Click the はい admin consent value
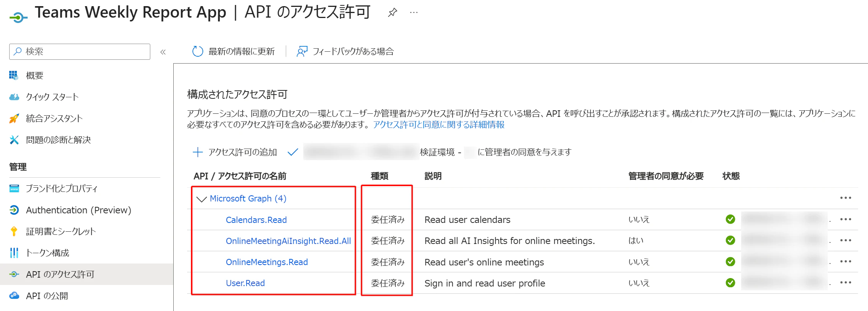Image resolution: width=868 pixels, height=311 pixels. tap(636, 241)
